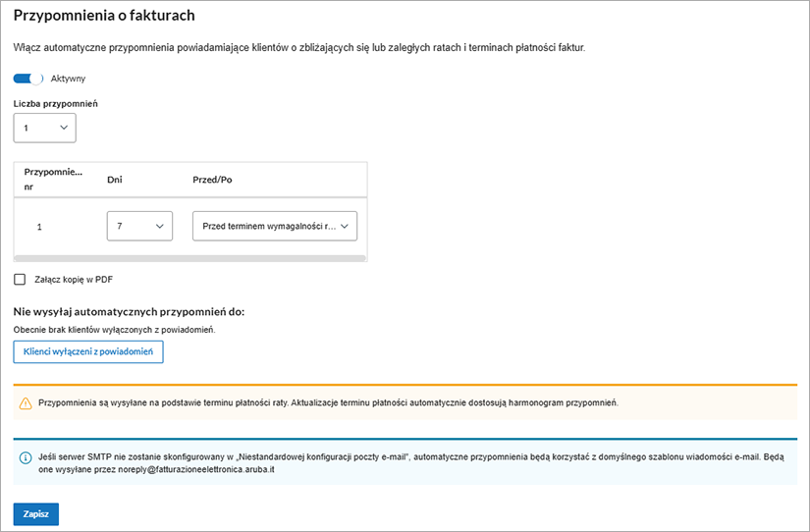Click the Przypomnie... nr column header
Screen dimensions: 810x532
click(x=53, y=180)
